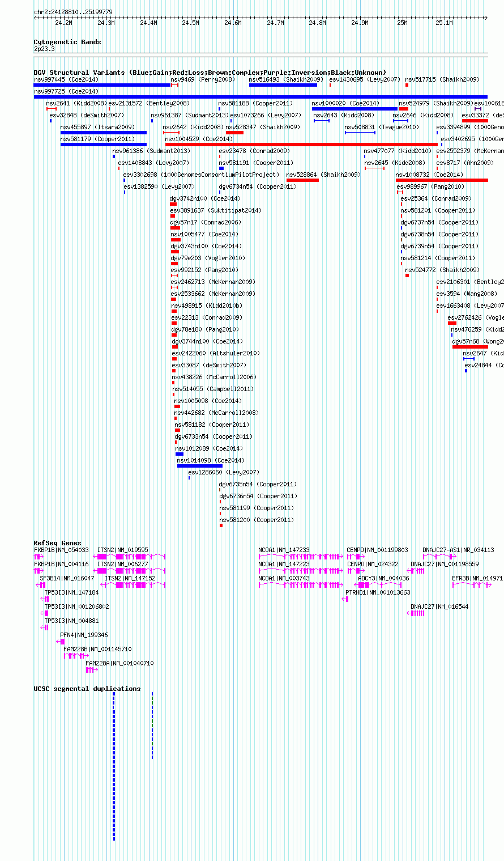Viewport: 504px width, 861px height.
Task: Click variant label nsv528864 (Shaikh2009)
Action: click(x=323, y=175)
